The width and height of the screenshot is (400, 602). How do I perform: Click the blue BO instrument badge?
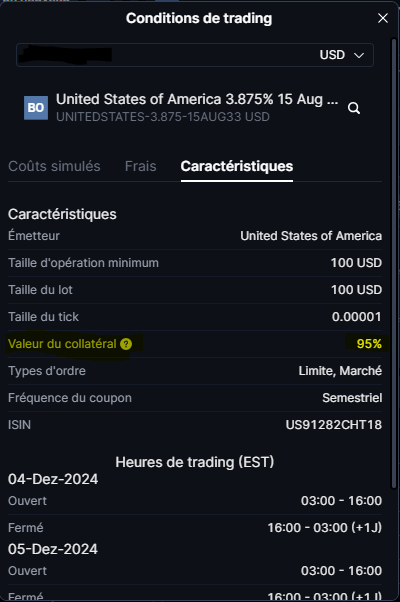(x=36, y=108)
